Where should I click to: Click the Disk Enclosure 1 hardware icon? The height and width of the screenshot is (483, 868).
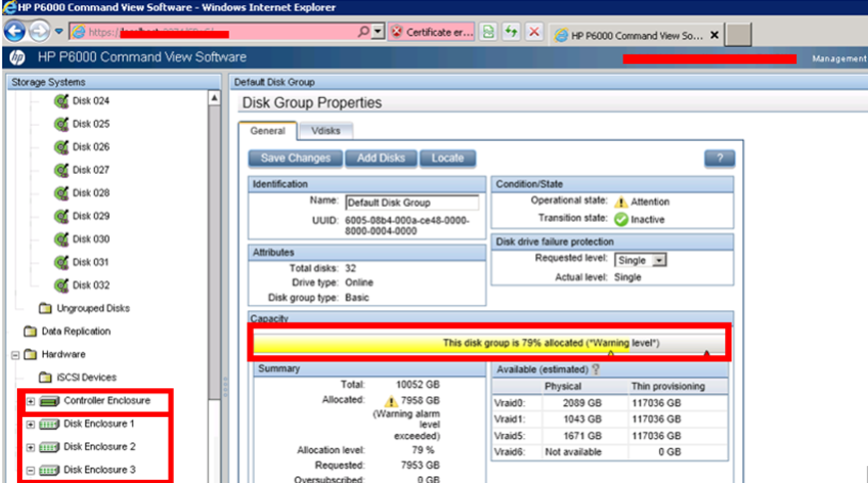coord(49,424)
